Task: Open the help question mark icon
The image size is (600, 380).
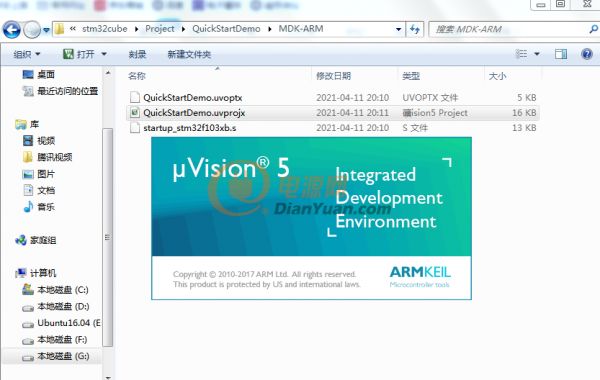Action: pos(587,54)
